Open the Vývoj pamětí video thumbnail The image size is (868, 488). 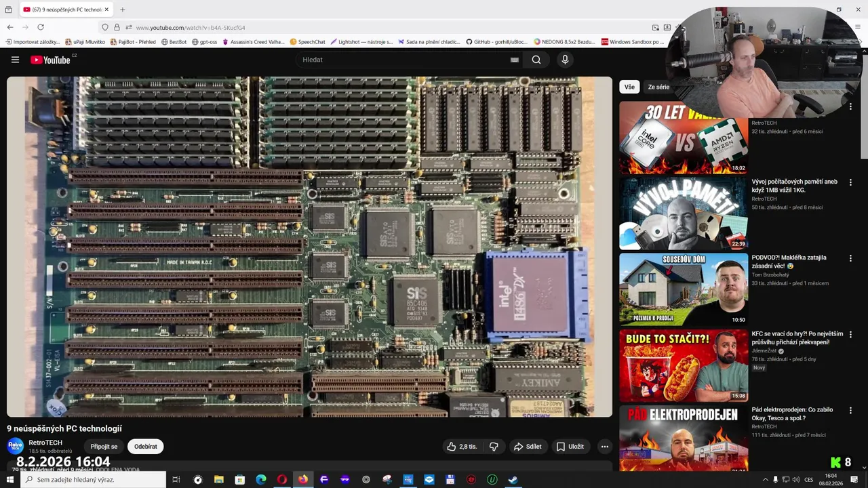[x=684, y=213]
